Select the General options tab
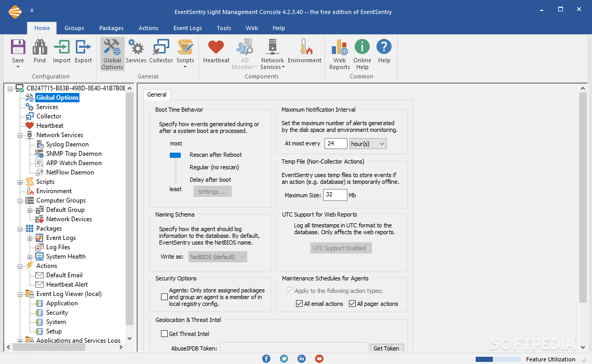 157,95
